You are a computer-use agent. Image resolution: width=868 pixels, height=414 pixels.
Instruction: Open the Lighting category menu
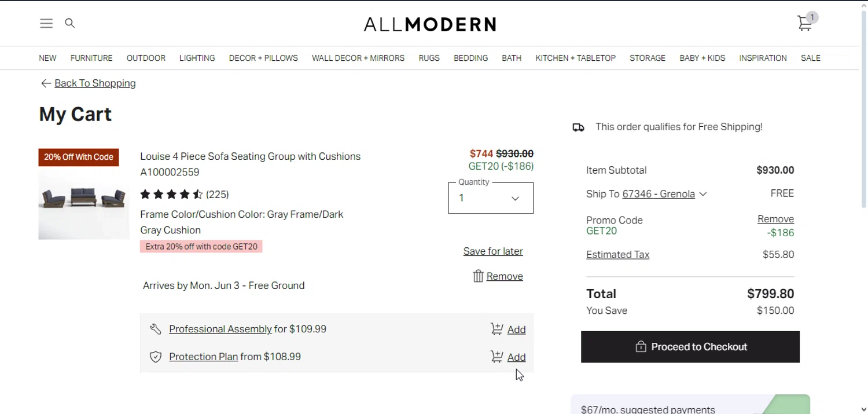197,58
